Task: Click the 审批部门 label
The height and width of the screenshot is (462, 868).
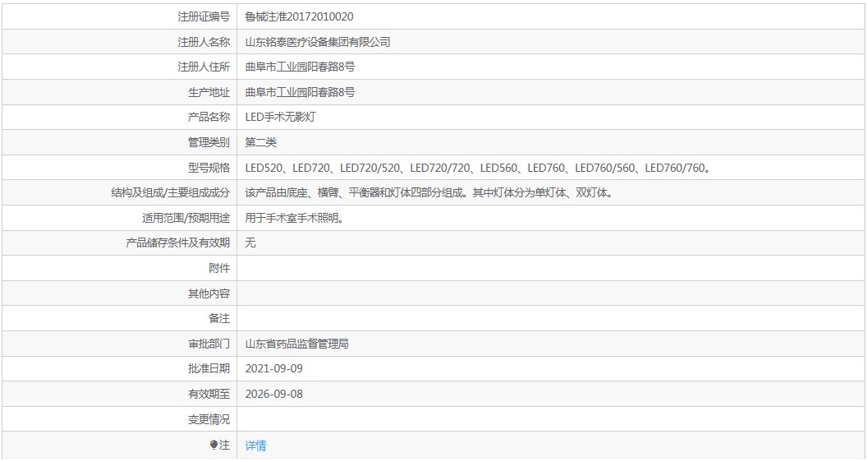Action: coord(209,344)
